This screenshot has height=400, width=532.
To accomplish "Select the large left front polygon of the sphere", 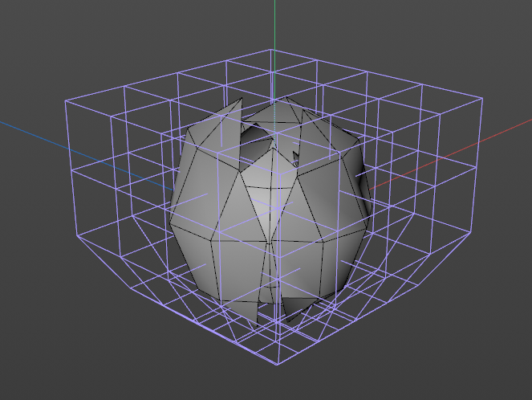I will coord(199,193).
